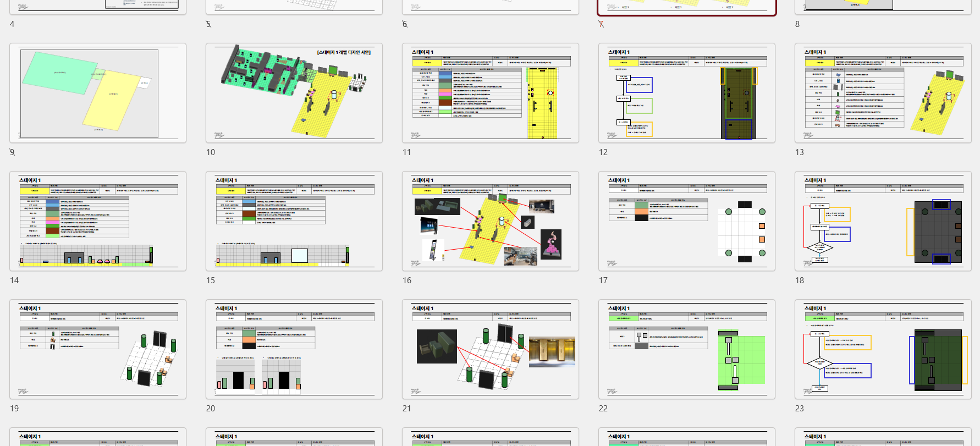This screenshot has width=980, height=446.
Task: Pick slide 15 thumbnail
Action: (294, 221)
